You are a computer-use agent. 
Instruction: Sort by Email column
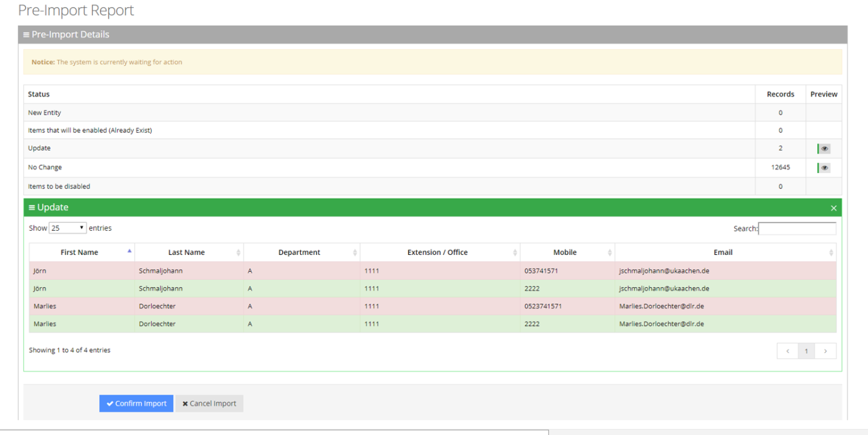tap(723, 252)
